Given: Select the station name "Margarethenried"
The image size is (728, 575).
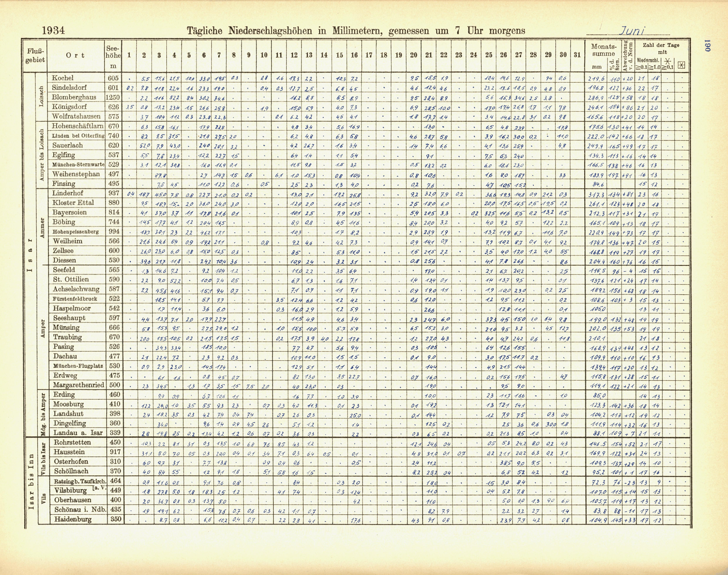Looking at the screenshot, I should point(79,385).
